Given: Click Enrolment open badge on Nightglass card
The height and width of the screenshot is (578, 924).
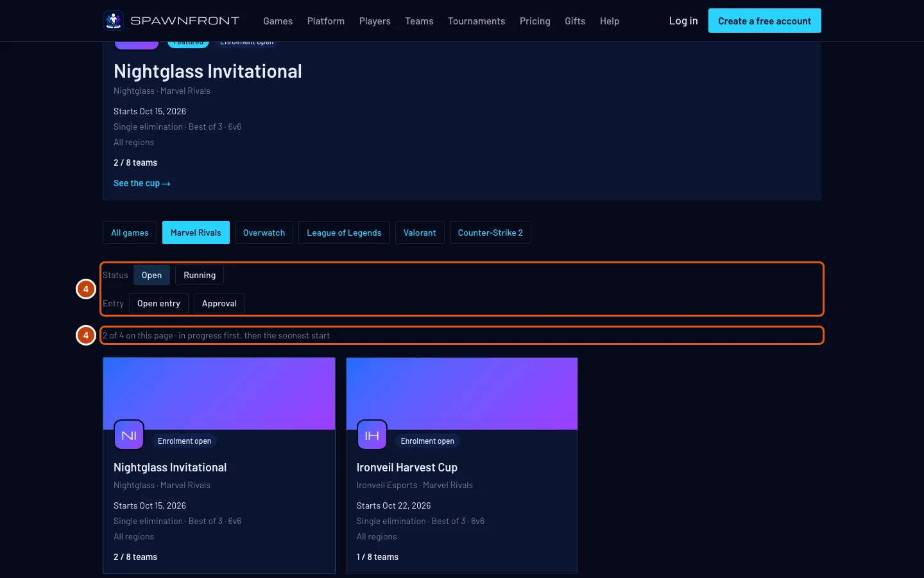Looking at the screenshot, I should click(184, 441).
